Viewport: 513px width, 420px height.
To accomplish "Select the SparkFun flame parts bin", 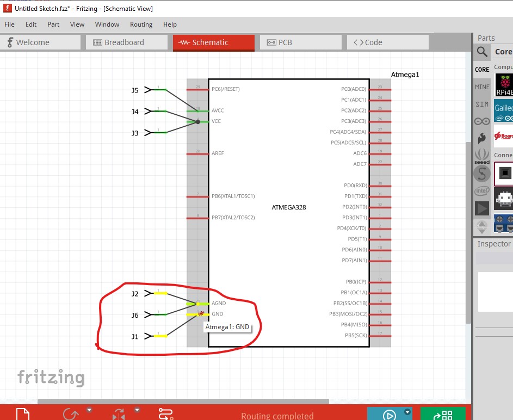I will point(482,139).
